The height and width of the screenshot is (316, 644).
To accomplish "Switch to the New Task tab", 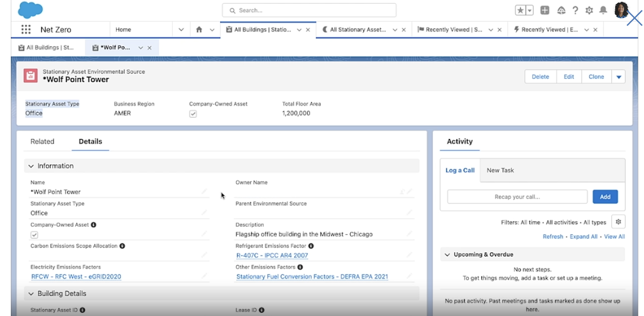I will pos(500,170).
